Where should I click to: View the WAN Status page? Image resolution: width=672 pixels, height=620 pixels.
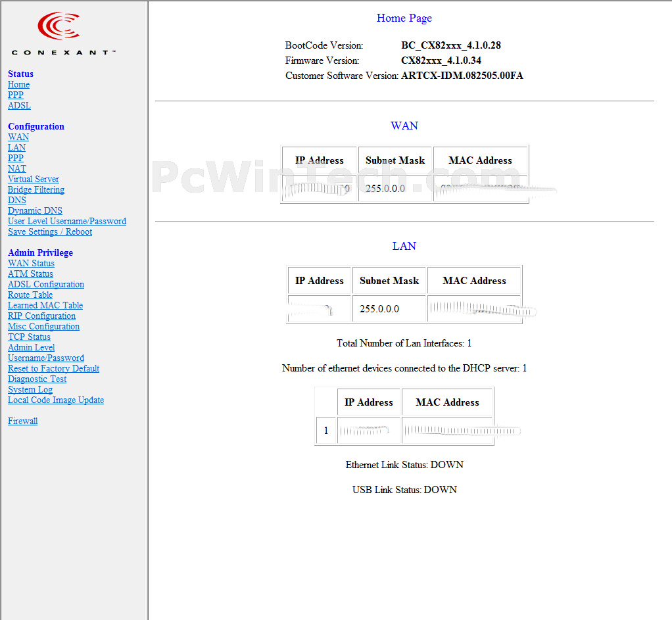click(x=31, y=264)
